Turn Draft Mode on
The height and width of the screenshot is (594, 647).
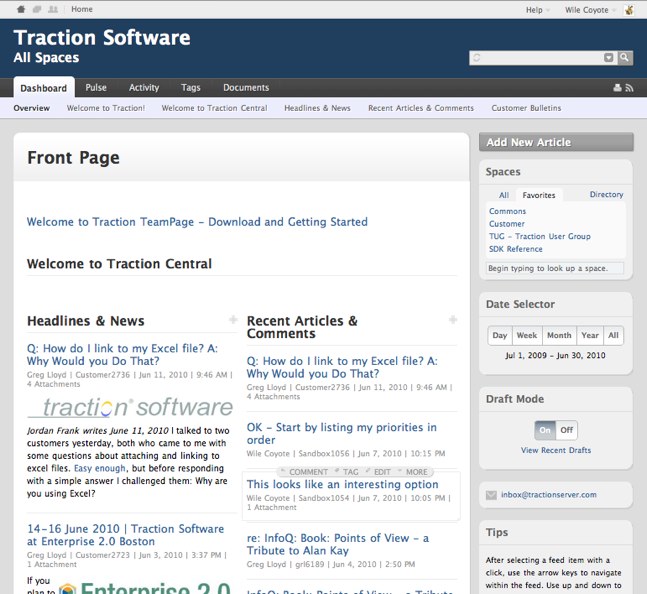545,430
